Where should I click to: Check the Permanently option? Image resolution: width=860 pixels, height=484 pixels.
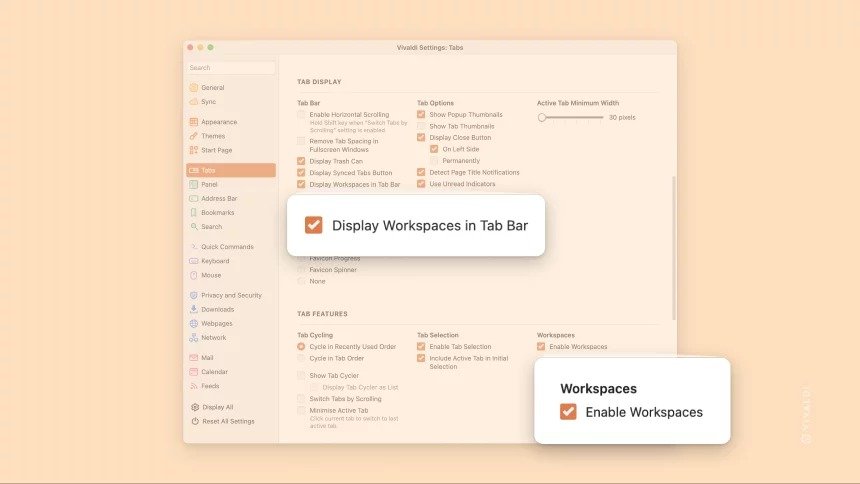(434, 160)
